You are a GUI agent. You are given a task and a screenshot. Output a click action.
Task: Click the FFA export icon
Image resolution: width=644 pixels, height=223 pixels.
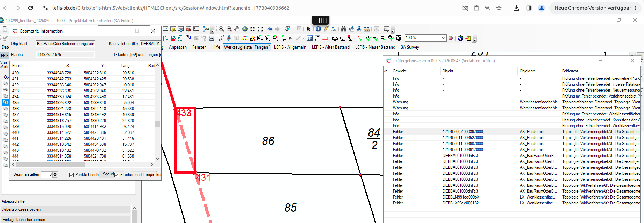399,38
